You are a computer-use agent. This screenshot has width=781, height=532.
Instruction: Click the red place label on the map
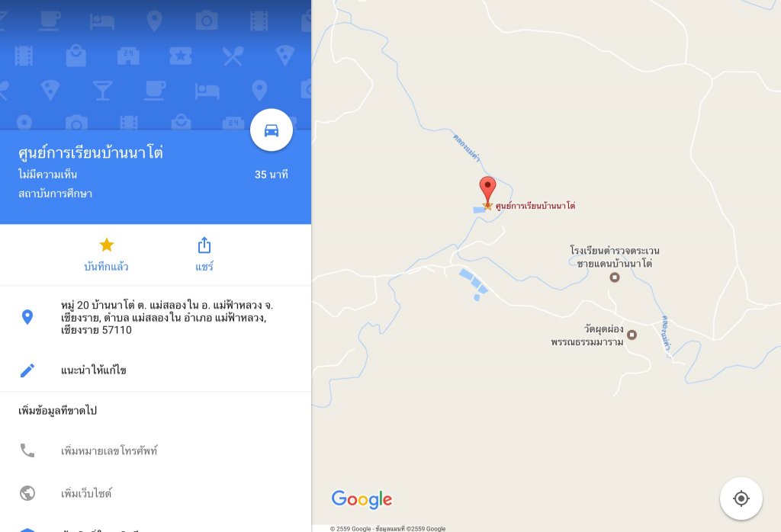tap(535, 206)
